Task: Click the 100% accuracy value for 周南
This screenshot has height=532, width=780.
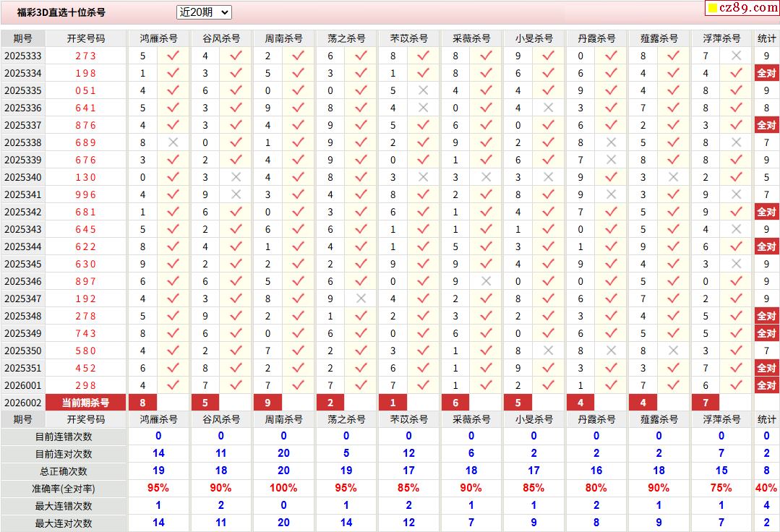Action: coord(283,488)
